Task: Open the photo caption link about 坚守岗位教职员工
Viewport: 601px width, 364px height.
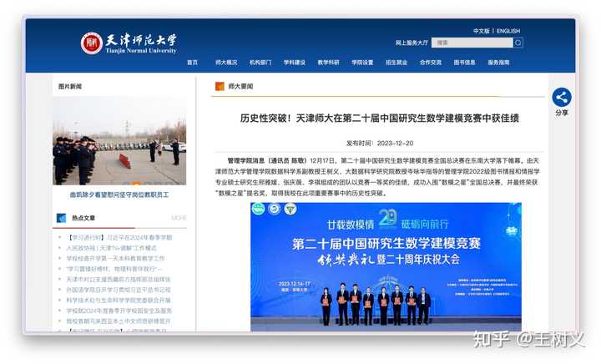Action: [119, 195]
